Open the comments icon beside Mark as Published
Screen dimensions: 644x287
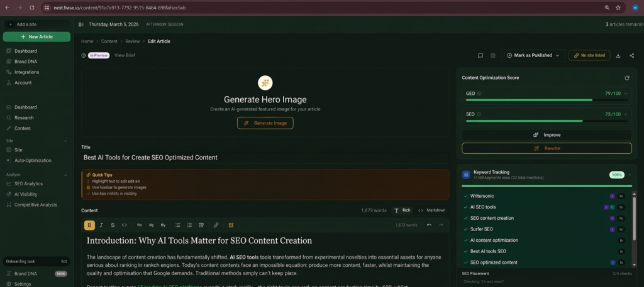480,55
